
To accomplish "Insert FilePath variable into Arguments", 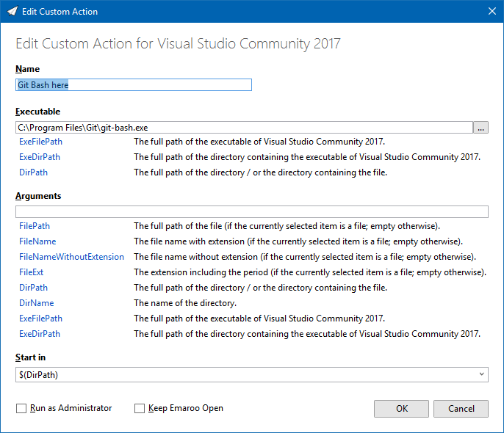I will tap(35, 226).
